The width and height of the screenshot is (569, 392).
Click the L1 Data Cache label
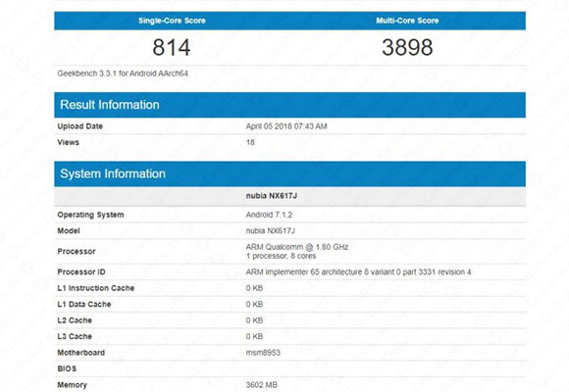[x=84, y=304]
